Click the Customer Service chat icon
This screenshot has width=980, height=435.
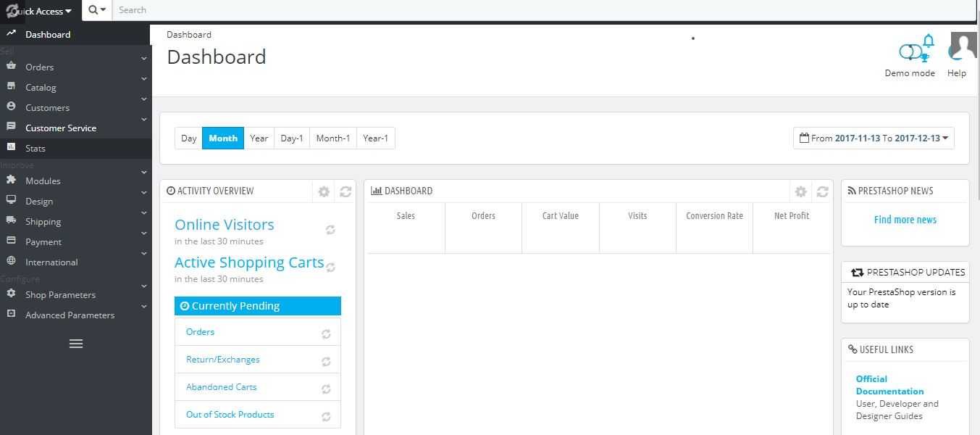[x=11, y=127]
